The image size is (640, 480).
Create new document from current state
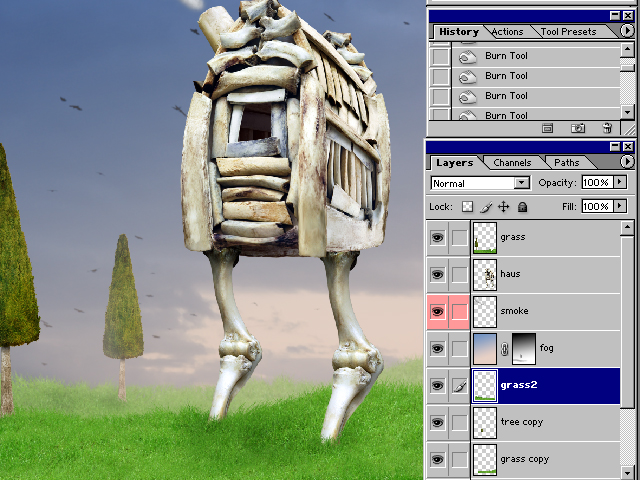pyautogui.click(x=549, y=128)
